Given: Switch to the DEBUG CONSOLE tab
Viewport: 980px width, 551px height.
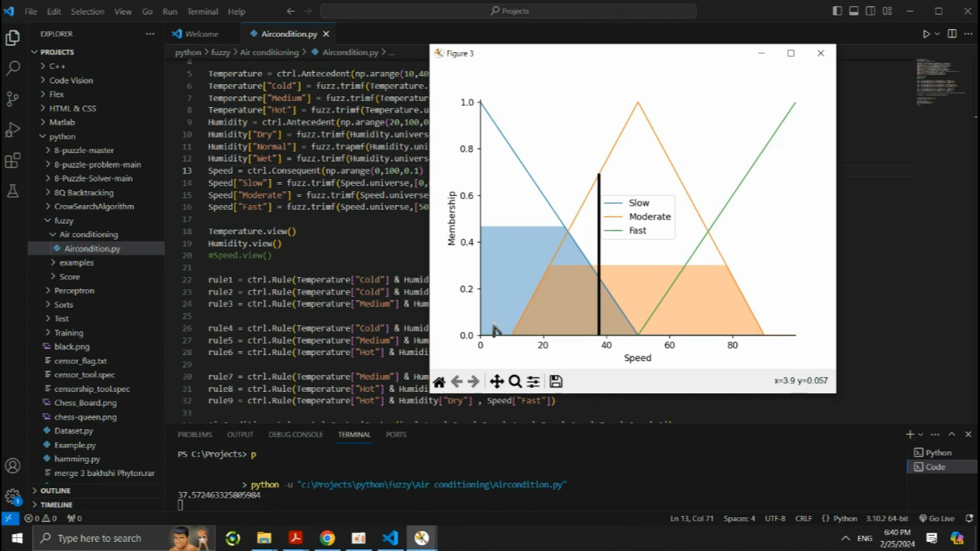Looking at the screenshot, I should pyautogui.click(x=296, y=435).
